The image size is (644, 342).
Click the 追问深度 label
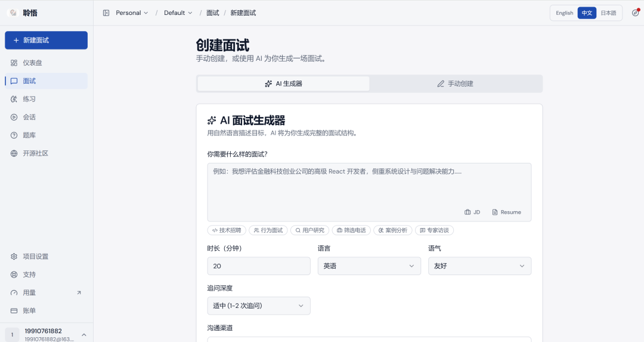pyautogui.click(x=219, y=288)
